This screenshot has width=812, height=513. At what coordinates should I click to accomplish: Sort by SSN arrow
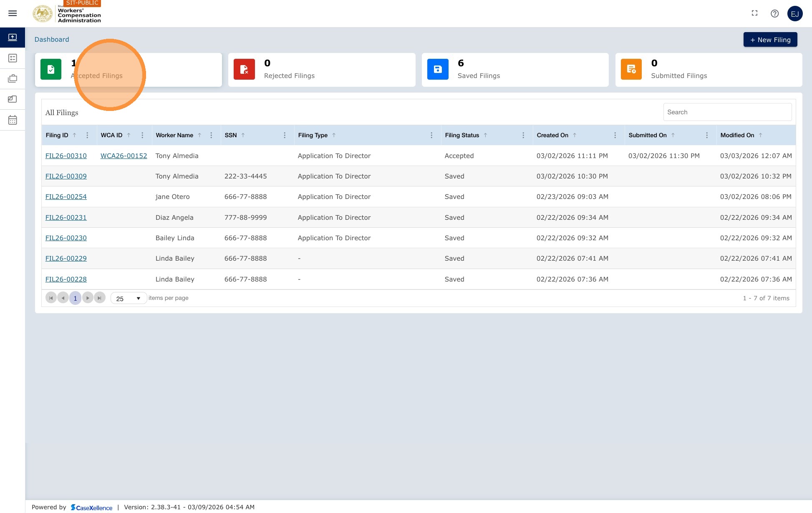pos(243,135)
